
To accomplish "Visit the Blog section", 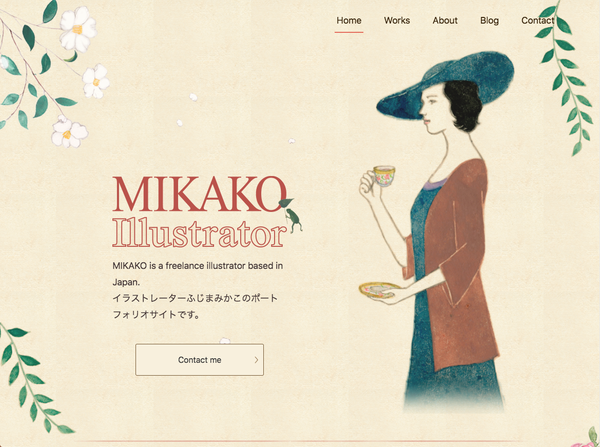I will 489,21.
